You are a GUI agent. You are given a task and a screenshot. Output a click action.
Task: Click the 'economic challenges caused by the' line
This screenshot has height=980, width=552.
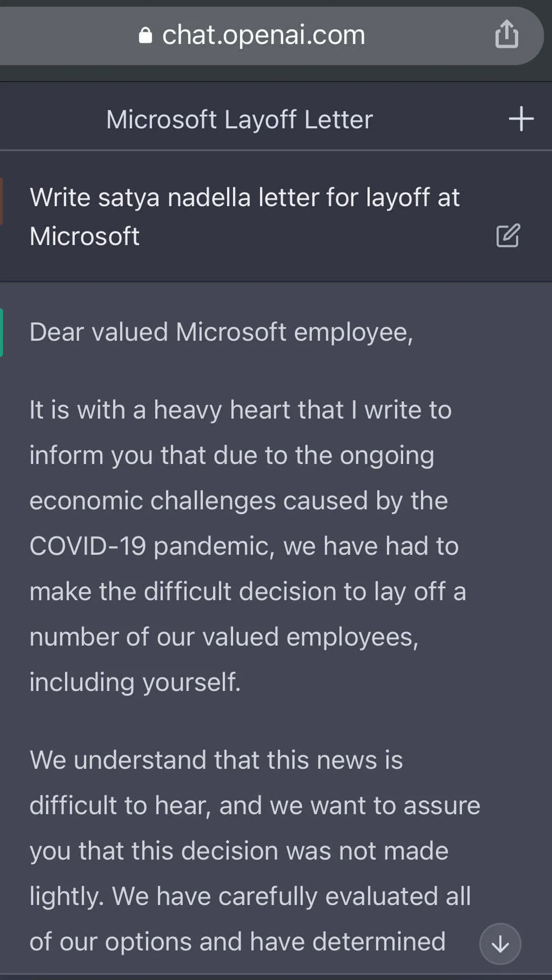click(x=238, y=500)
